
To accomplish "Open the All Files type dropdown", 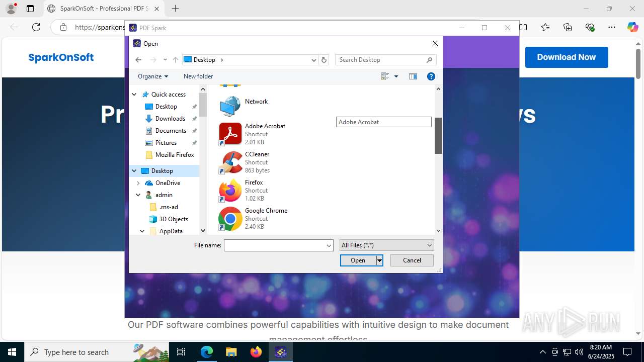I will coord(386,245).
